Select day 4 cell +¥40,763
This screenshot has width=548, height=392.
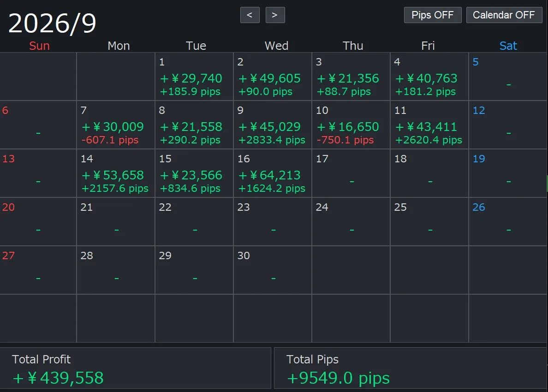(429, 77)
